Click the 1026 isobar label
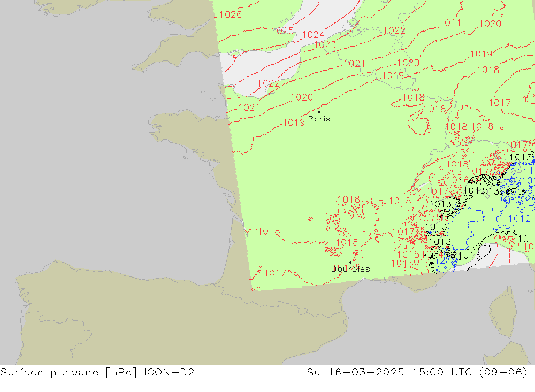This screenshot has height=392, width=535. (231, 14)
